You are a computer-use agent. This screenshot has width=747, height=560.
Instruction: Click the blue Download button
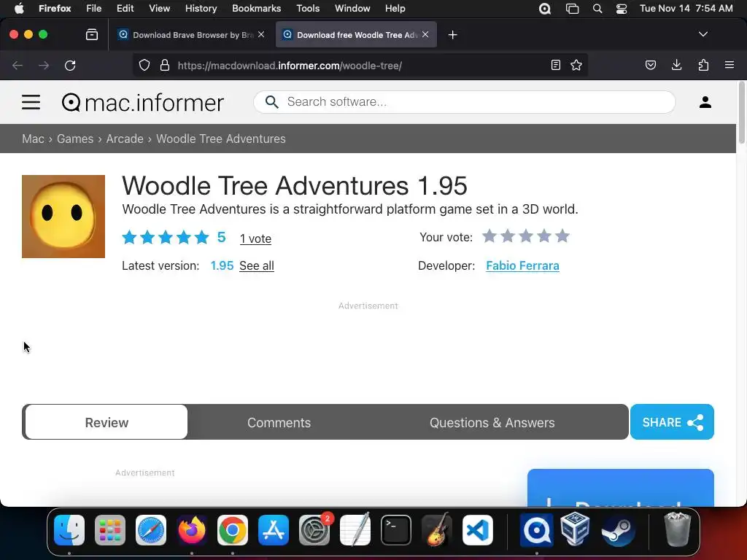620,488
